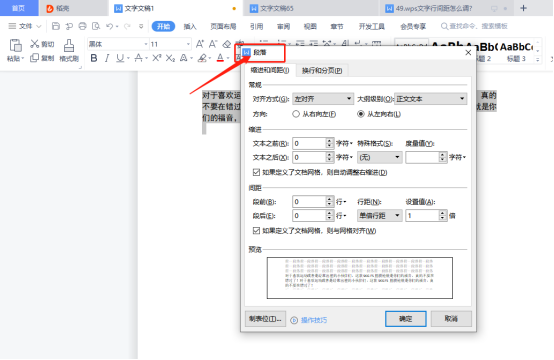Click the Redo arrow icon
The width and height of the screenshot is (554, 360).
tap(127, 26)
